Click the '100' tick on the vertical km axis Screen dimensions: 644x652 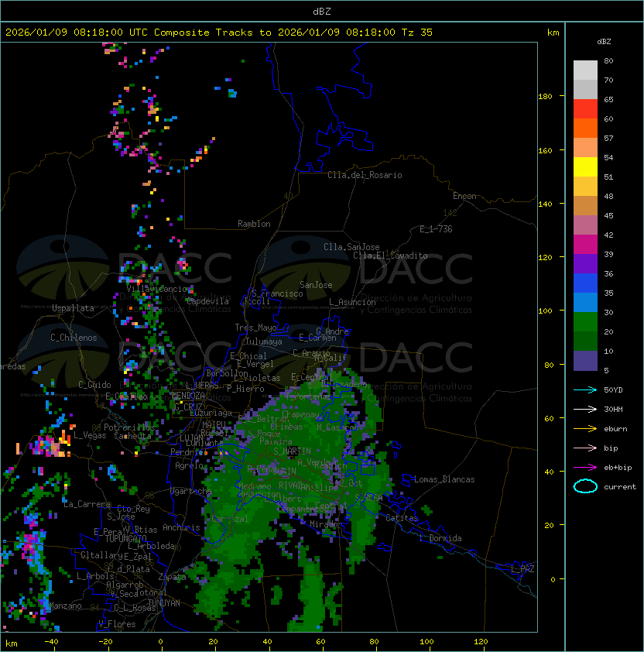545,311
